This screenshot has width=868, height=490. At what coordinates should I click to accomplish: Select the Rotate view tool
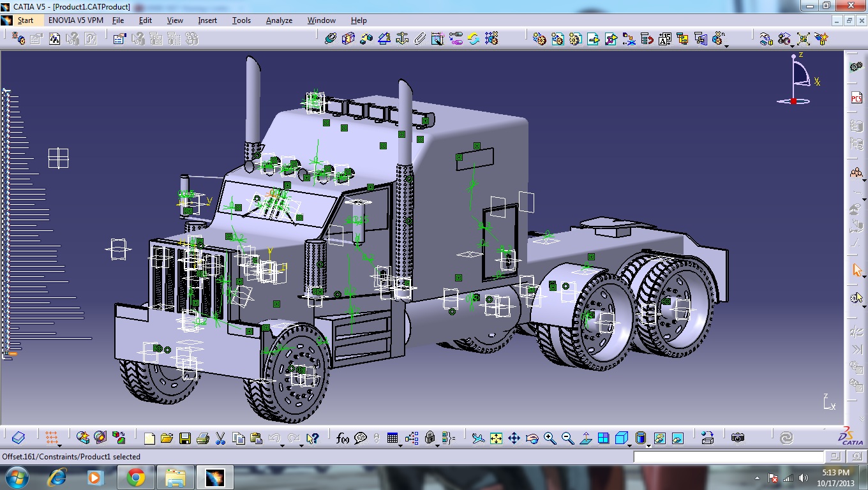(x=532, y=438)
